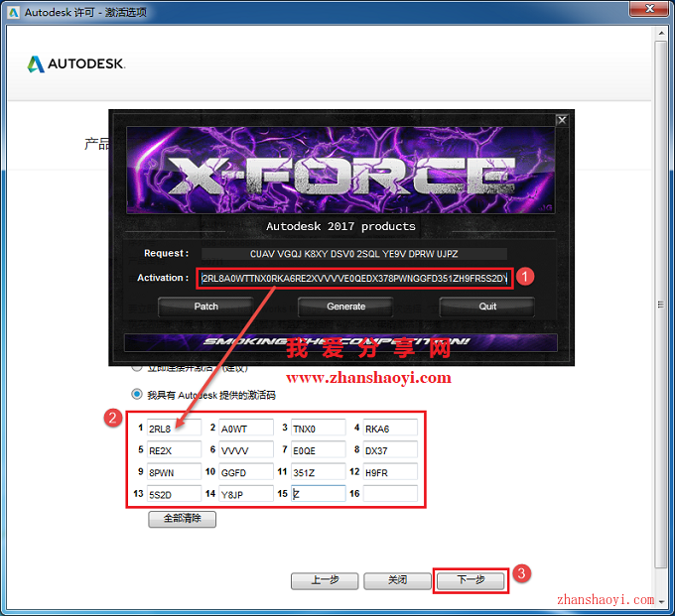The width and height of the screenshot is (675, 616).
Task: Select the partially hidden connect-and-activate radio
Action: tap(137, 367)
